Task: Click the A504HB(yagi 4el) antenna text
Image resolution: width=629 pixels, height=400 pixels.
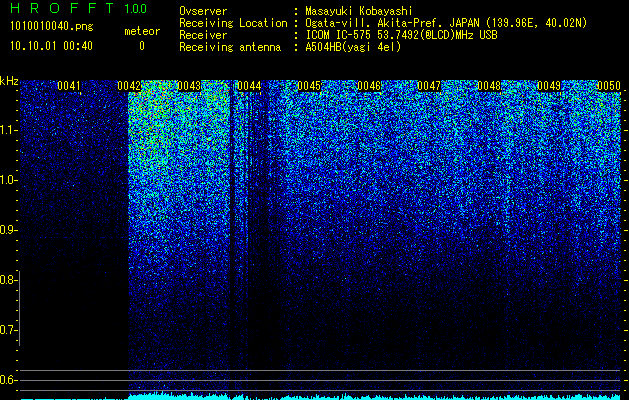Action: [x=353, y=47]
